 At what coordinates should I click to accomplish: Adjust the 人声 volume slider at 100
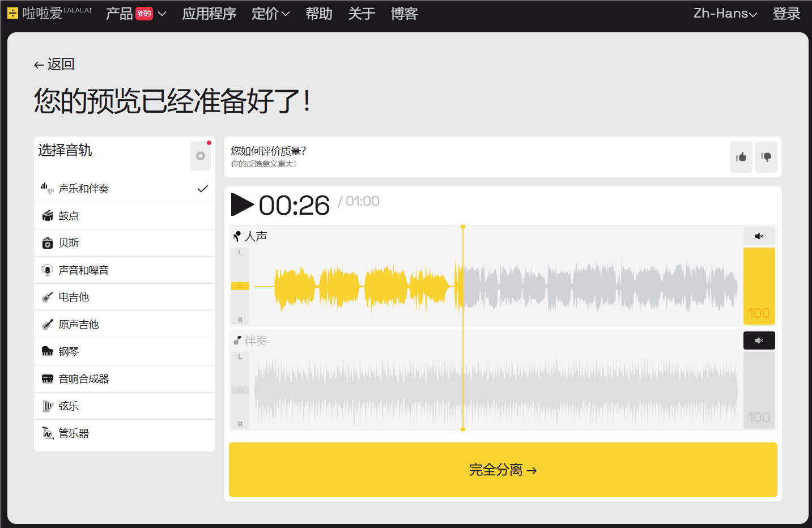(x=759, y=286)
